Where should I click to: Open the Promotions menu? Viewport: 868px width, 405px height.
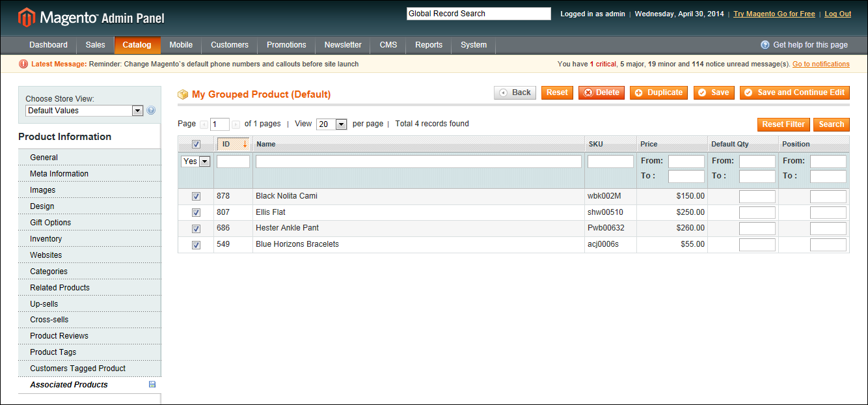286,45
